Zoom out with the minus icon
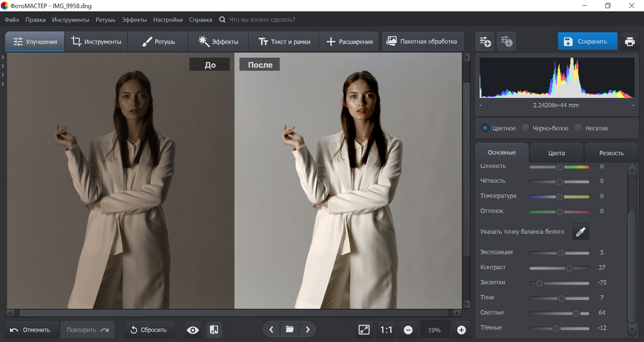Viewport: 644px width, 342px height. tap(408, 330)
